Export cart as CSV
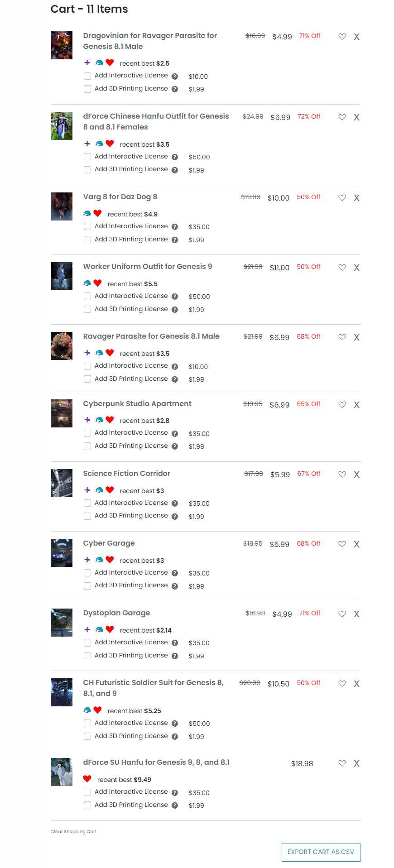The height and width of the screenshot is (868, 394). click(x=321, y=852)
